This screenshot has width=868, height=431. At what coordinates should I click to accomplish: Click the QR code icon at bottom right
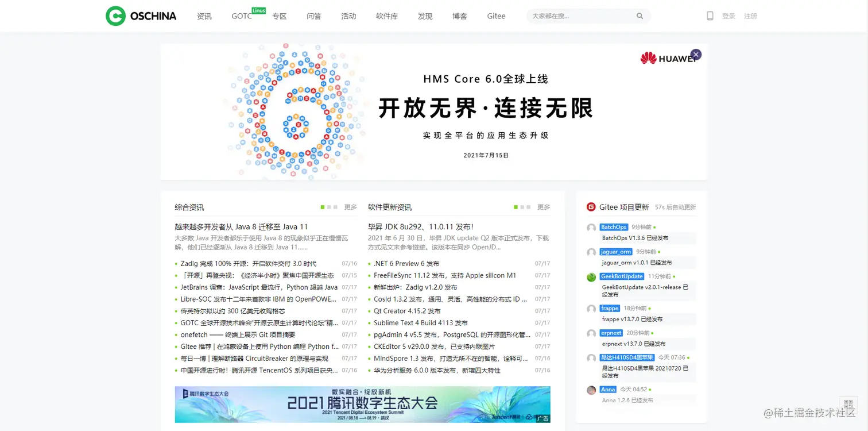pyautogui.click(x=848, y=404)
